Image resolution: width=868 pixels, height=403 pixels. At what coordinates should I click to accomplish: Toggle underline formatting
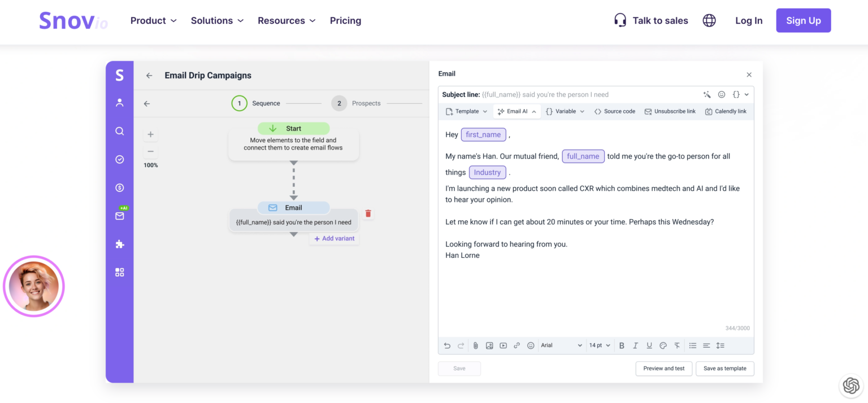649,345
